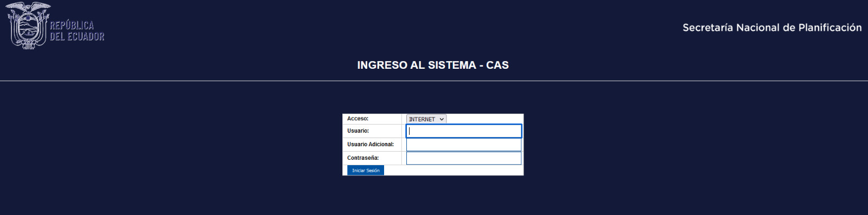Image resolution: width=868 pixels, height=215 pixels.
Task: Click the white area right of Iniciar Sesión
Action: 454,171
